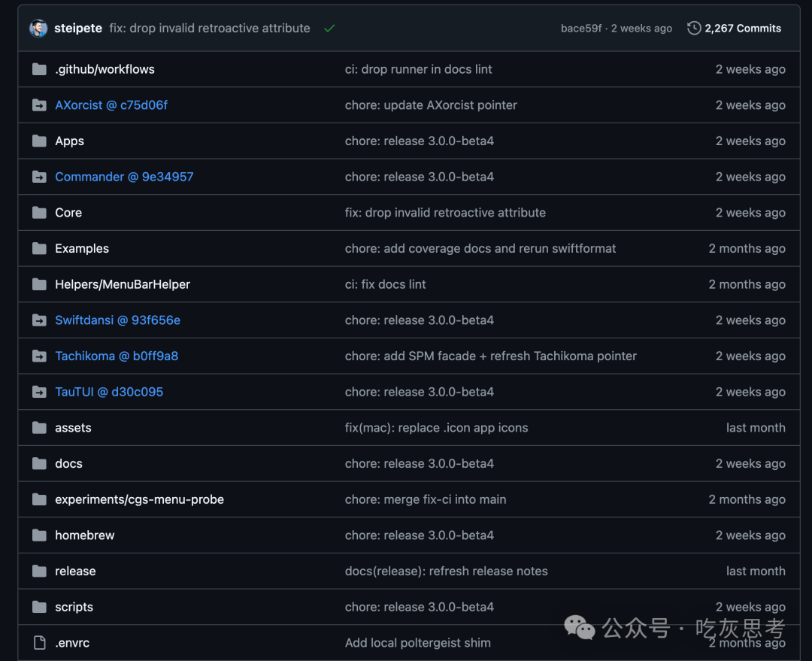Open the Commander @ 9e34957 submodule
Viewport: 812px width, 661px height.
[x=124, y=177]
